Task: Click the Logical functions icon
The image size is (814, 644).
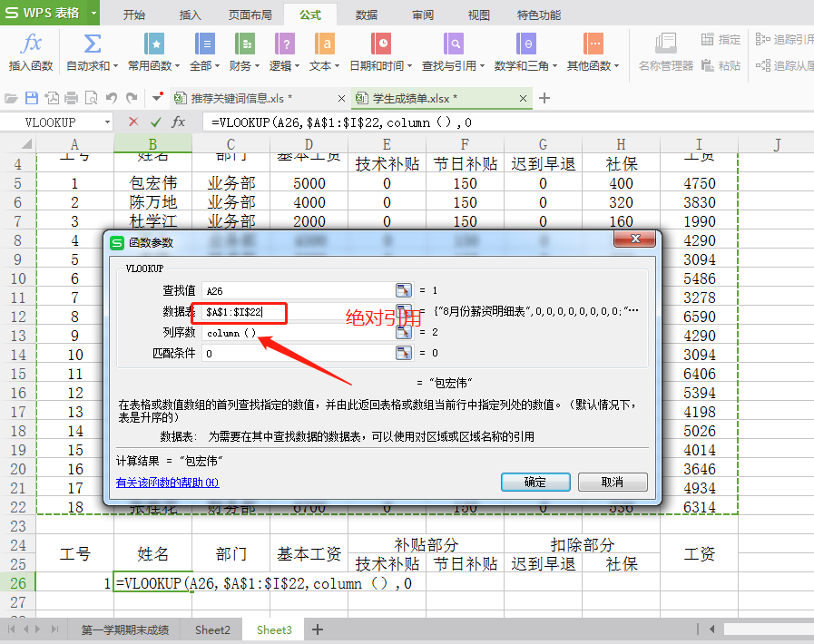Action: pos(285,44)
